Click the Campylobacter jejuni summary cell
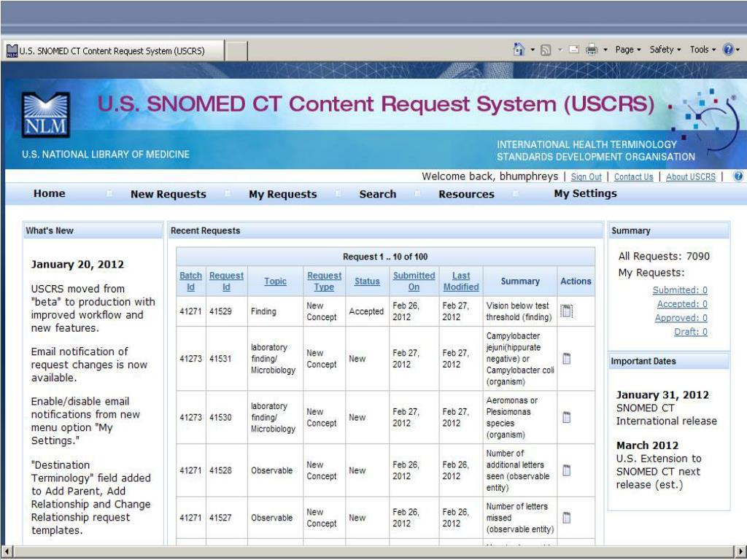The image size is (747, 560). [520, 359]
